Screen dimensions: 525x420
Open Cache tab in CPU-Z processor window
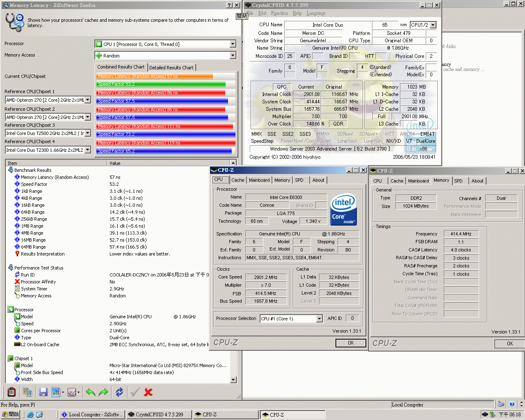click(237, 180)
